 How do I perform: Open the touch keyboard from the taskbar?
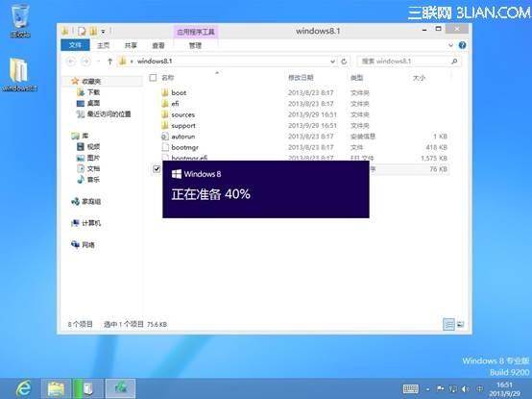(x=411, y=388)
